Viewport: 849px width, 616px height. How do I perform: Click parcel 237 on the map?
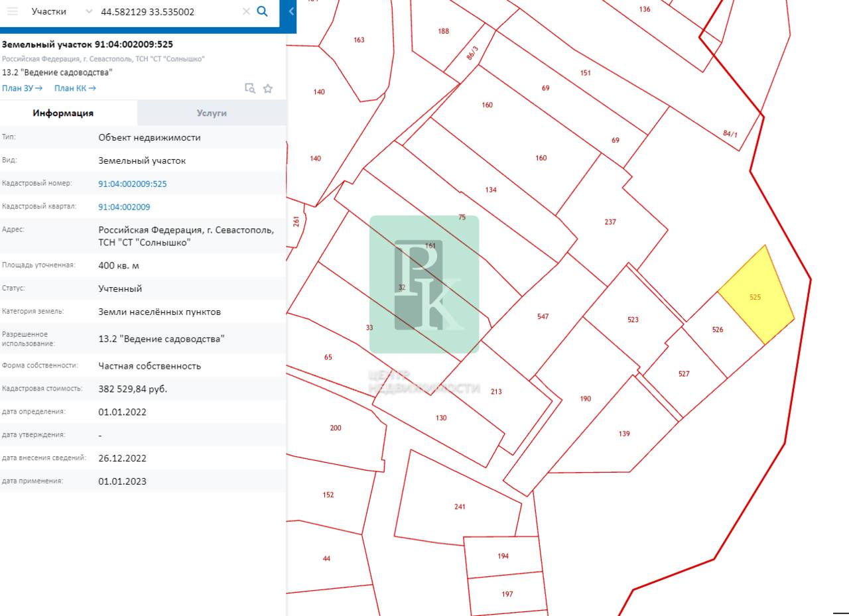(611, 221)
